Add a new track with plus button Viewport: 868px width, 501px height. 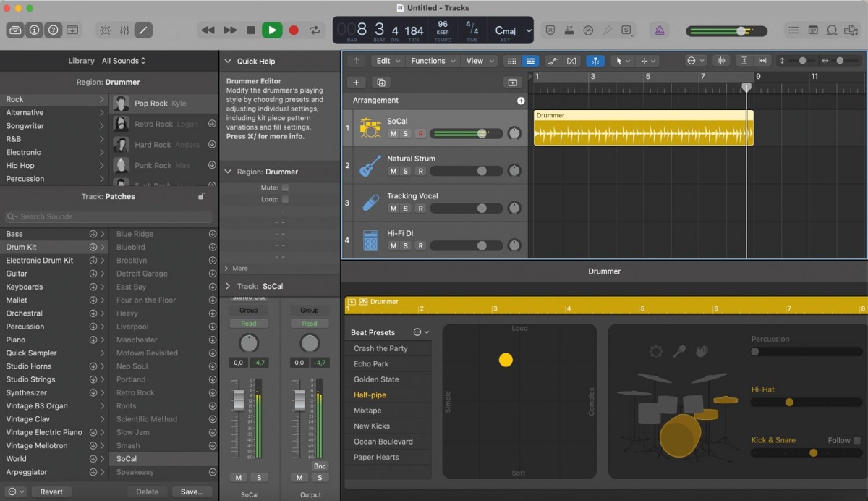tap(356, 83)
